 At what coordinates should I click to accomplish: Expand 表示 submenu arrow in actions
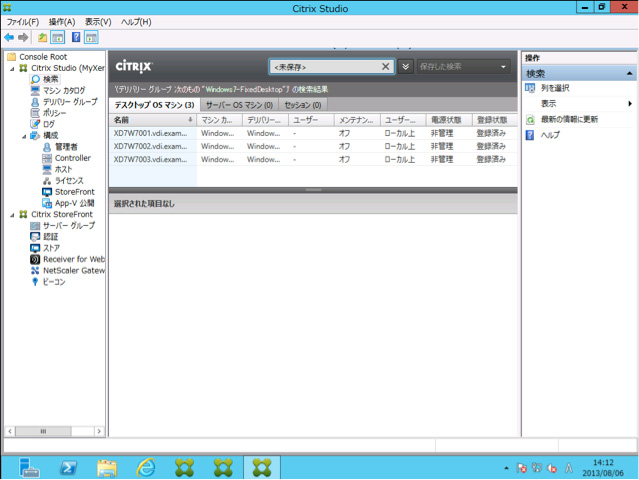(x=630, y=104)
